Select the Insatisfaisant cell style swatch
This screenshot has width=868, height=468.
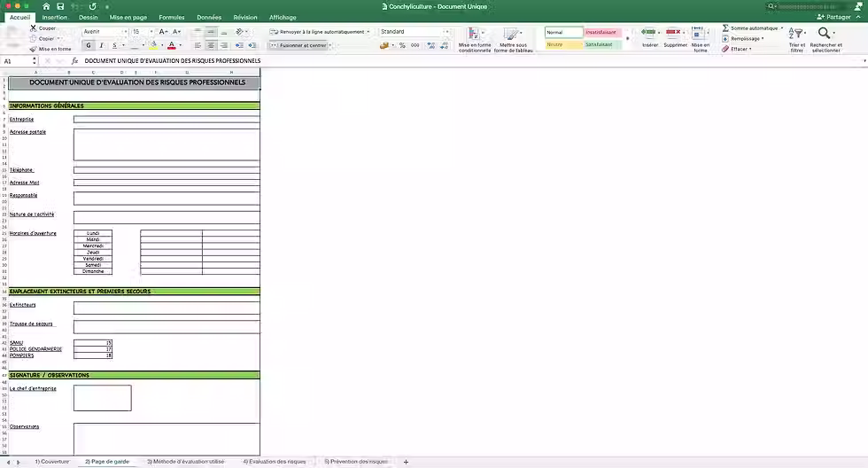click(602, 33)
